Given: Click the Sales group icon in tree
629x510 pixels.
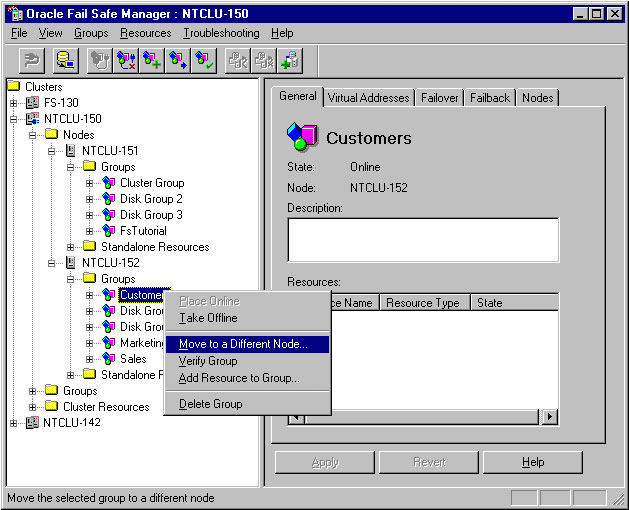Looking at the screenshot, I should click(x=109, y=359).
